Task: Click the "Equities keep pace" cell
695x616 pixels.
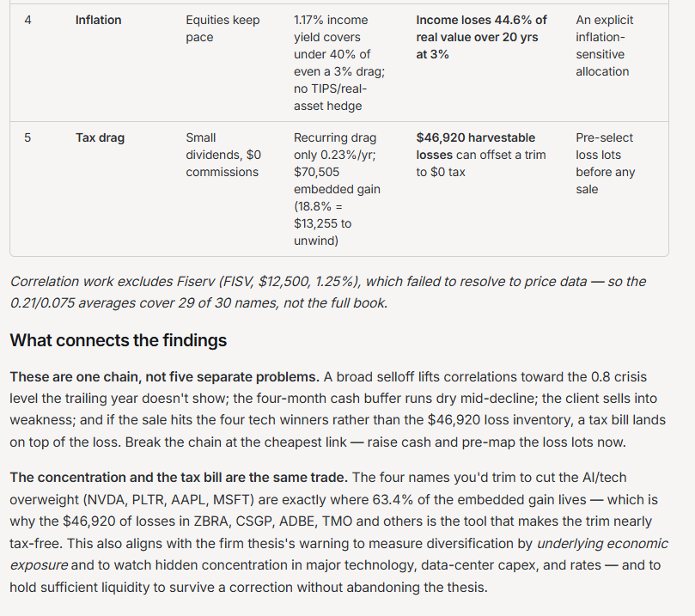Action: click(x=223, y=28)
